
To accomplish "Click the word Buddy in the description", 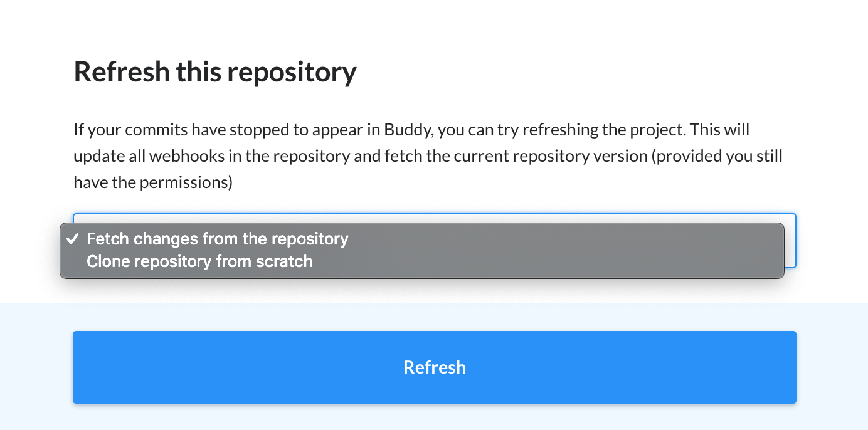I will [408, 130].
